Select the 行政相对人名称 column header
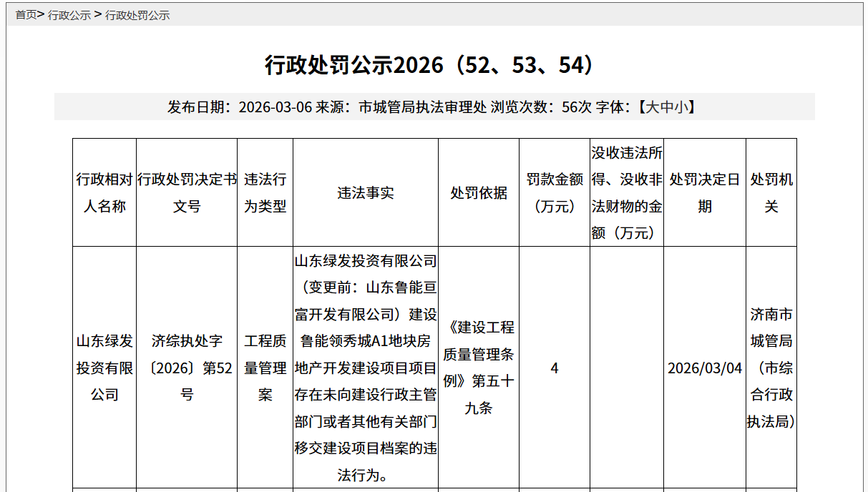The width and height of the screenshot is (868, 492). coord(104,193)
